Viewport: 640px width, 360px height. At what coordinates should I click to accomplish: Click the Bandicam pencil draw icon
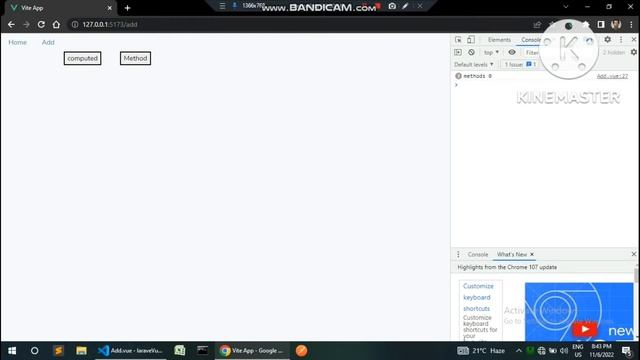point(405,6)
